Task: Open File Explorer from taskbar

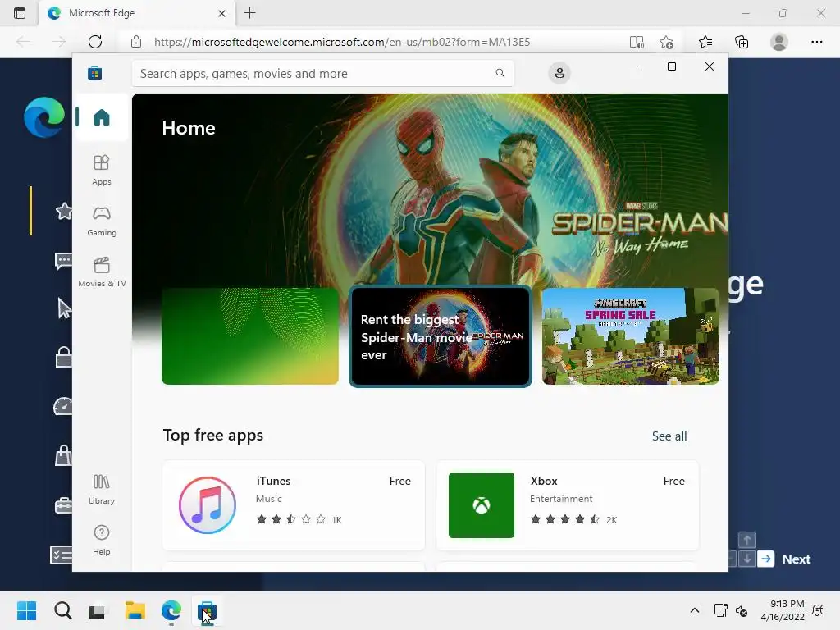Action: coord(135,610)
